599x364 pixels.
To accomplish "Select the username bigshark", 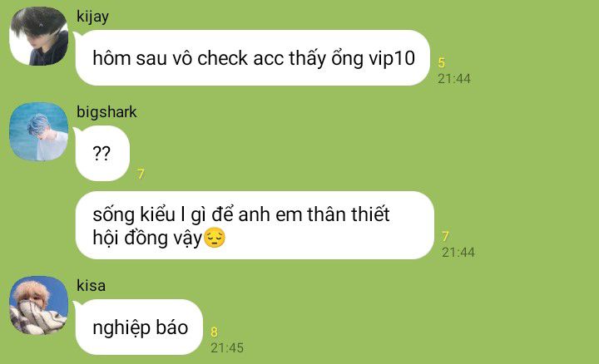I will [106, 112].
